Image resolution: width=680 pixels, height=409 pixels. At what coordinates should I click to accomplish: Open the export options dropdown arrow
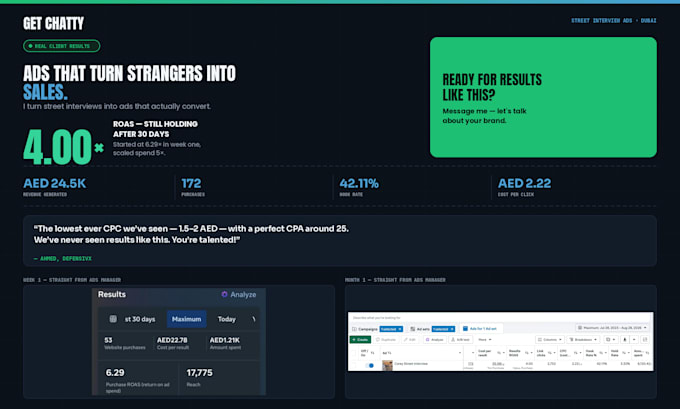click(634, 340)
